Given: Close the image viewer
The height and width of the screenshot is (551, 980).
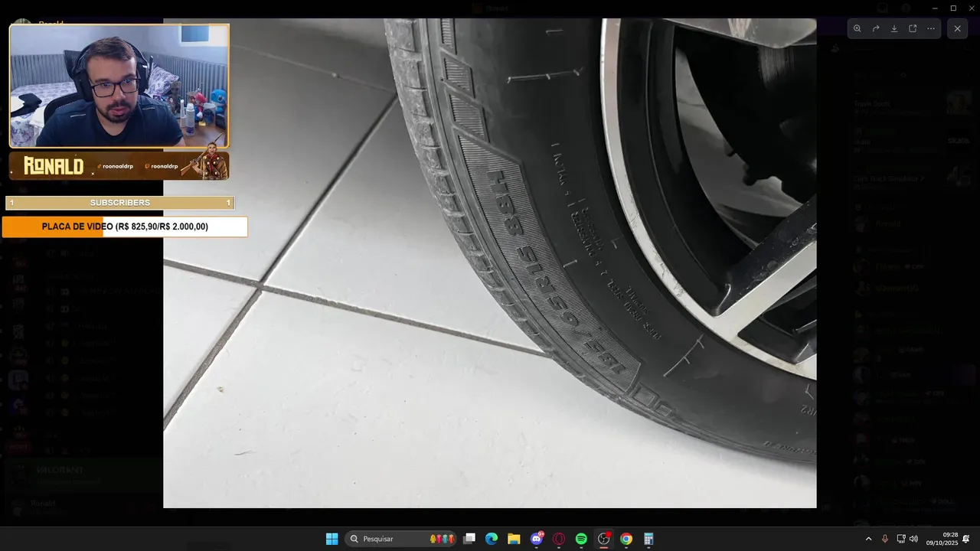Looking at the screenshot, I should tap(957, 28).
